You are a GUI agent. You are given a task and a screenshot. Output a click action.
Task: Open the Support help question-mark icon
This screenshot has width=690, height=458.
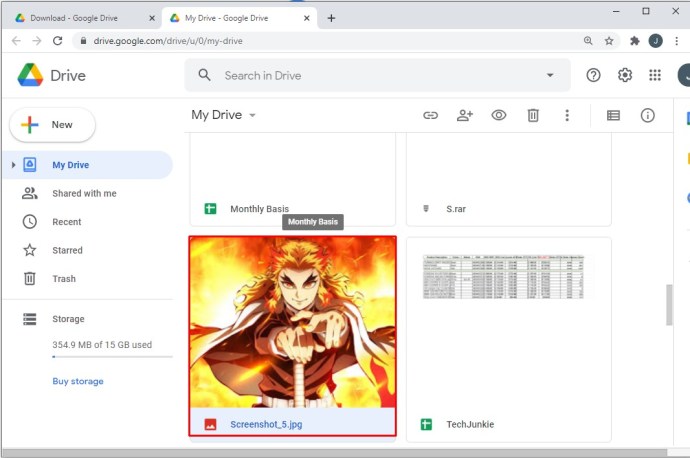pyautogui.click(x=593, y=75)
